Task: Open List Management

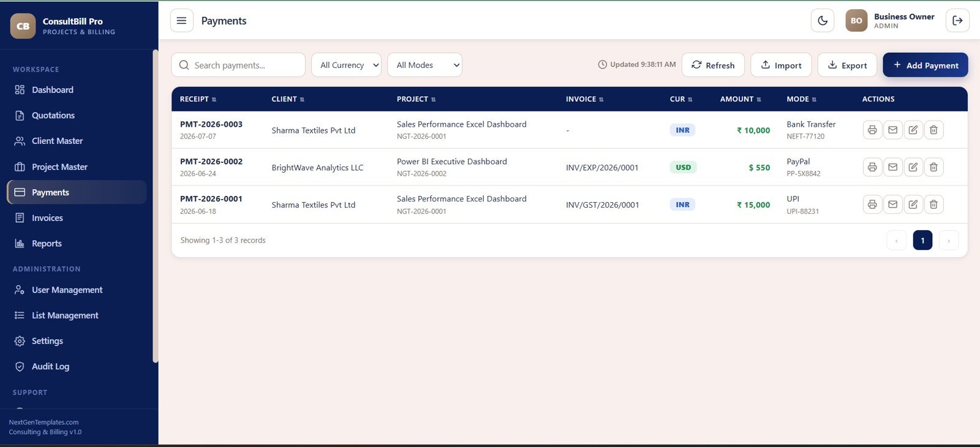Action: click(77, 315)
